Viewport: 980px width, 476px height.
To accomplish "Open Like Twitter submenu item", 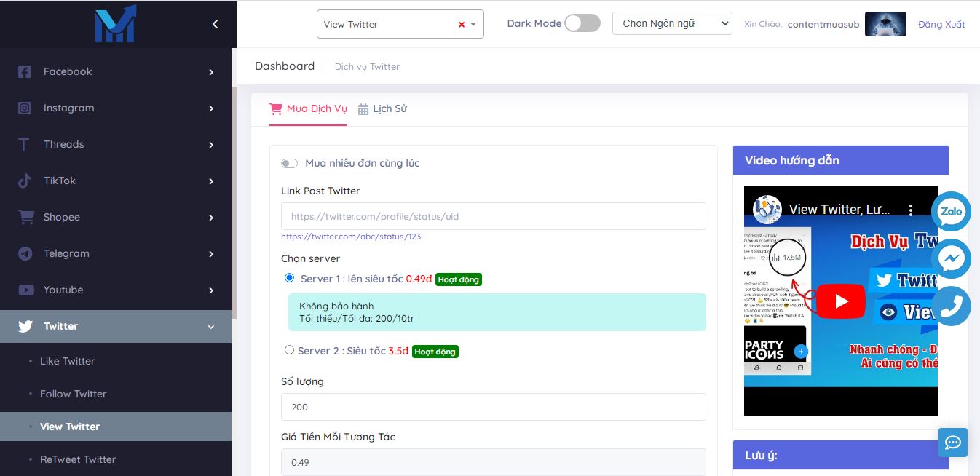I will tap(67, 361).
